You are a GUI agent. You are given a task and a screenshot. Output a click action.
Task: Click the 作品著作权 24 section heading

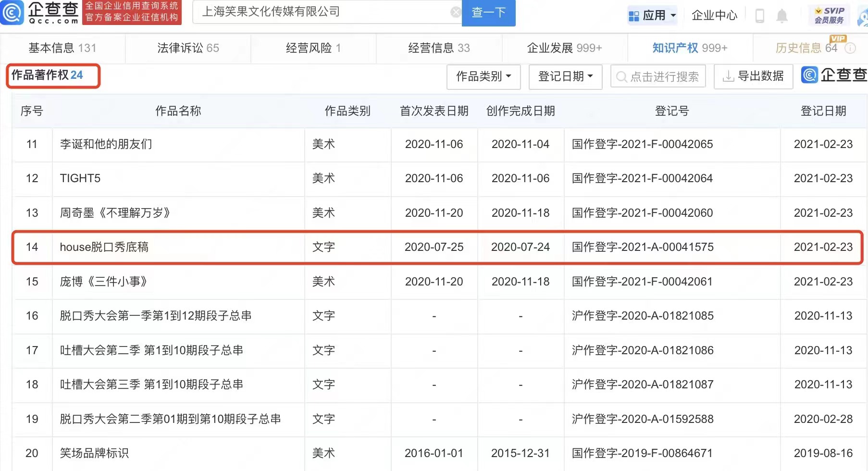(x=47, y=75)
